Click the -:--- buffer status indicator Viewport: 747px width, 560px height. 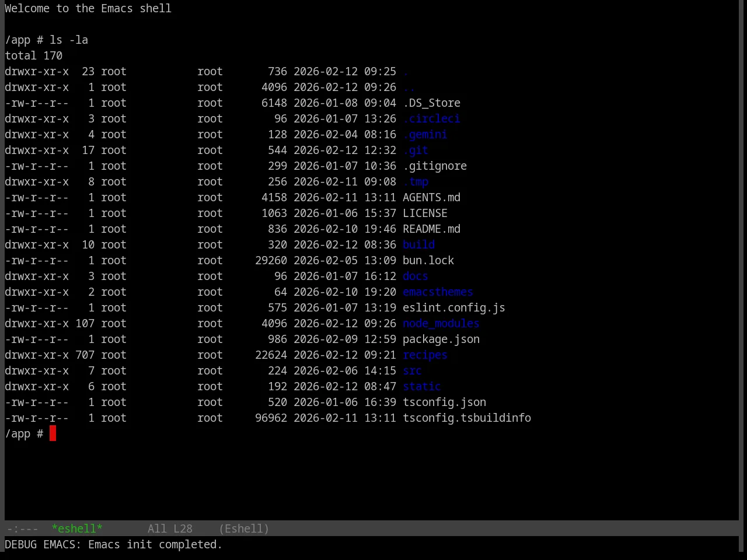click(x=22, y=528)
